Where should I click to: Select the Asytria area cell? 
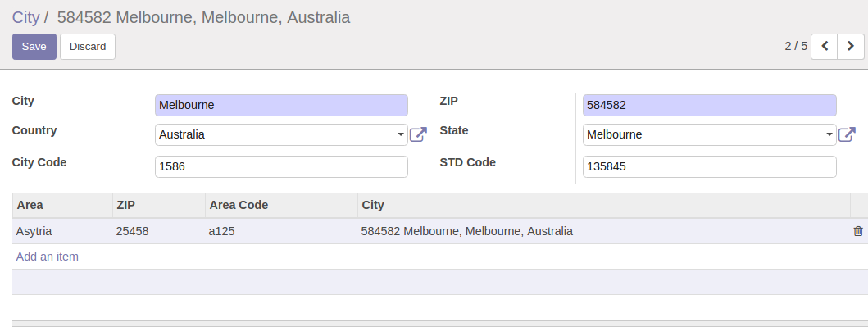tap(62, 231)
